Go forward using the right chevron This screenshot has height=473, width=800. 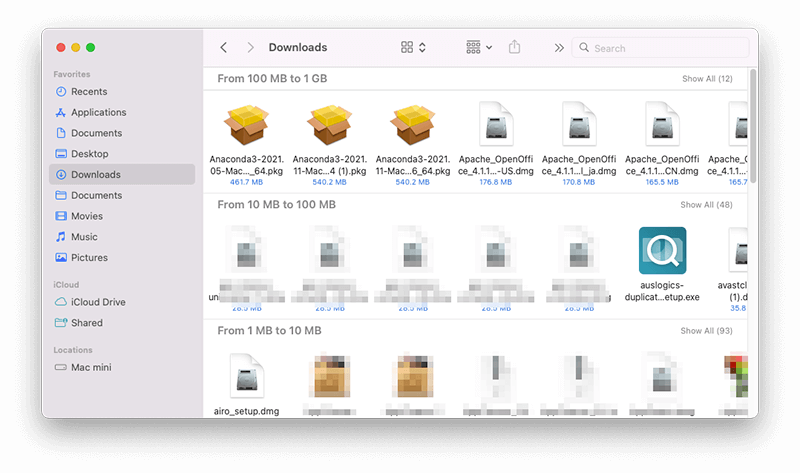click(250, 47)
